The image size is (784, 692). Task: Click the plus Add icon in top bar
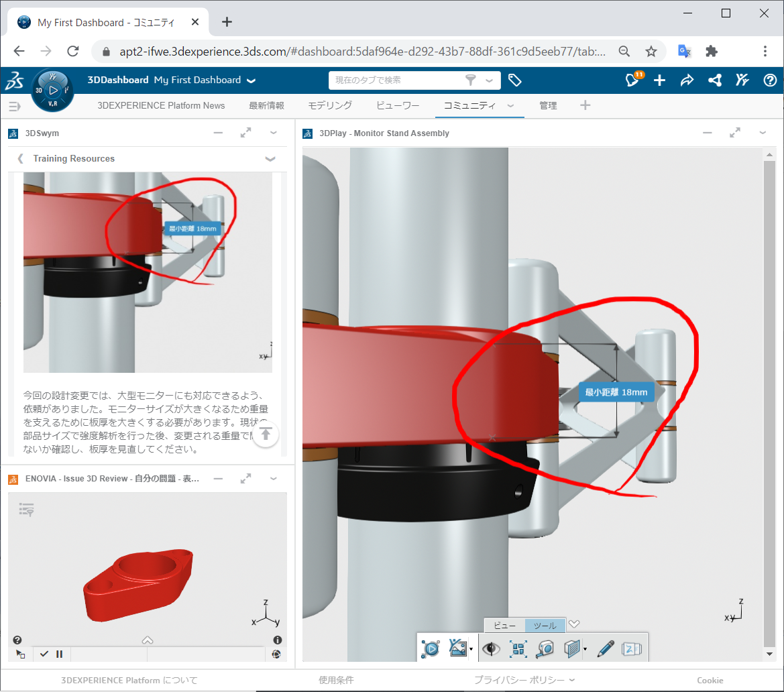[x=659, y=80]
